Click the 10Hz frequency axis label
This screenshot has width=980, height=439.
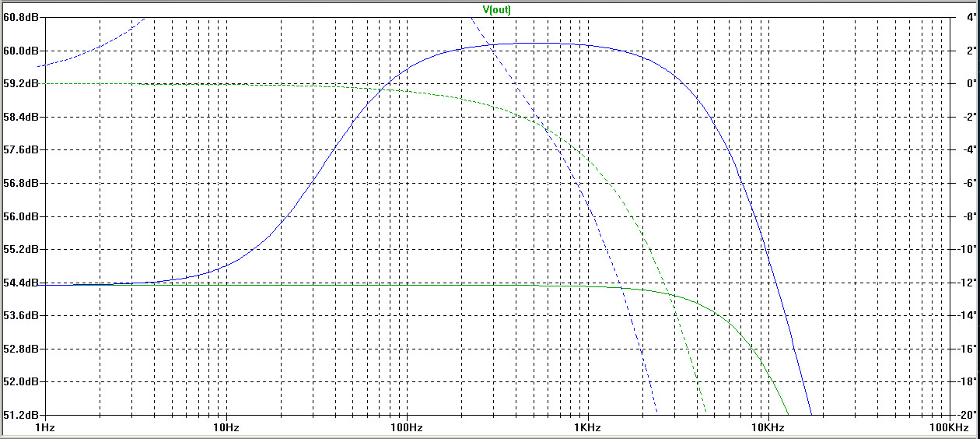coord(226,427)
